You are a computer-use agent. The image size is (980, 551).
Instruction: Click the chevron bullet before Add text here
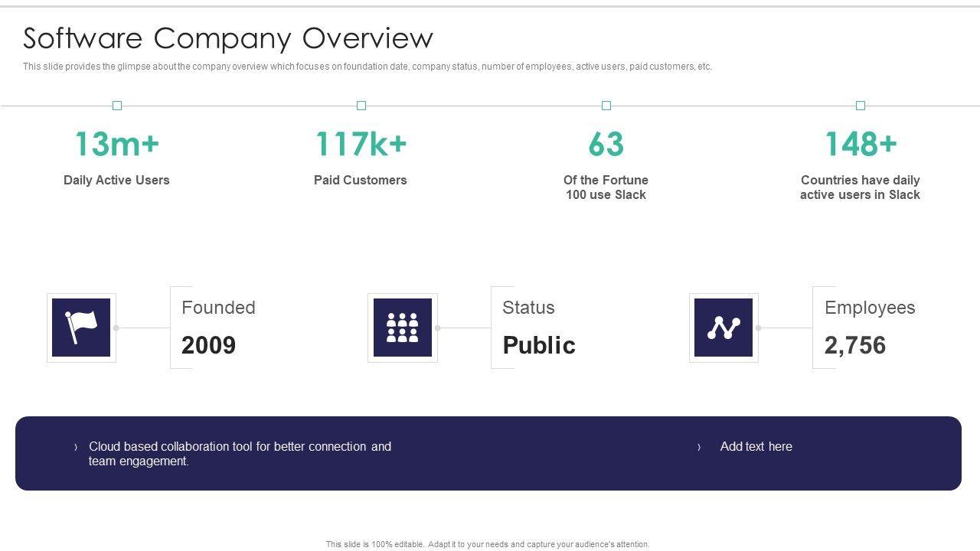coord(699,447)
